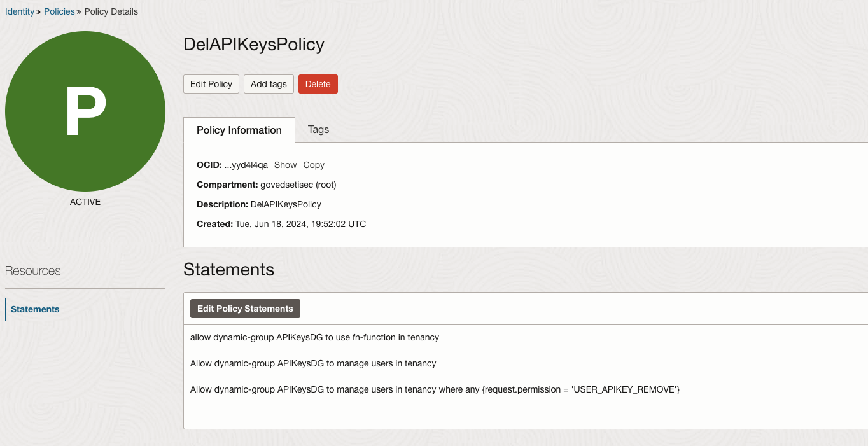Select the USER_APIKEY_REMOVE policy statement
The image size is (868, 446).
[x=435, y=389]
